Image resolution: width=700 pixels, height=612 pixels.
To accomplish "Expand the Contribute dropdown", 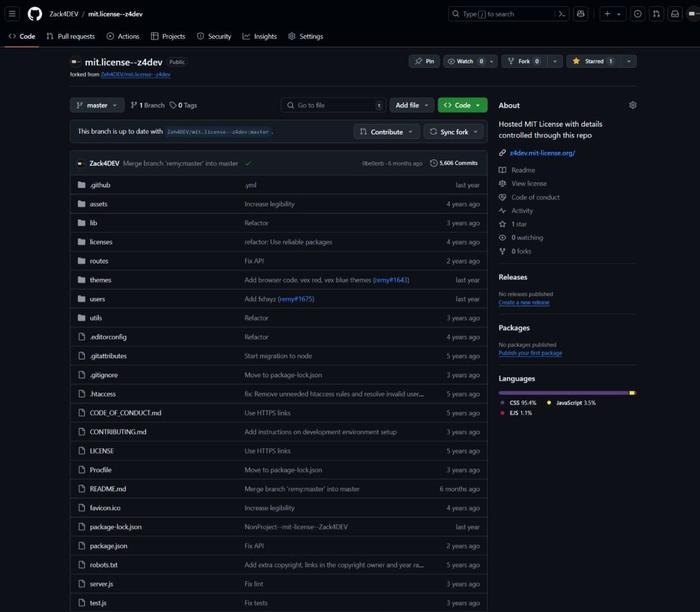I will pyautogui.click(x=386, y=132).
